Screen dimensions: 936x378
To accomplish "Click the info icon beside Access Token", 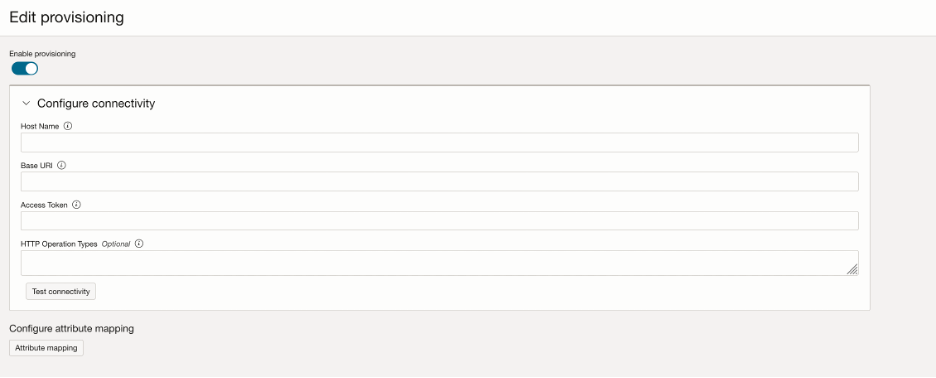I will [x=76, y=205].
